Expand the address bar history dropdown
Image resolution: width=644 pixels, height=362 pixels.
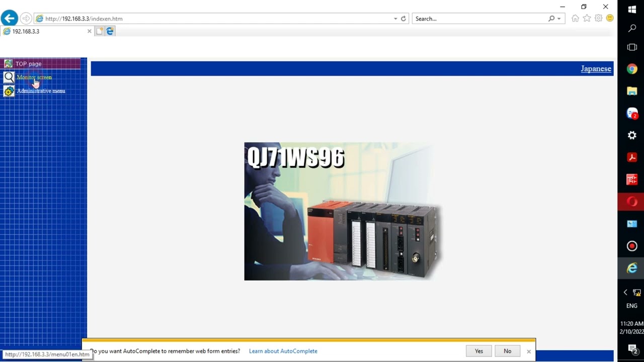click(395, 19)
